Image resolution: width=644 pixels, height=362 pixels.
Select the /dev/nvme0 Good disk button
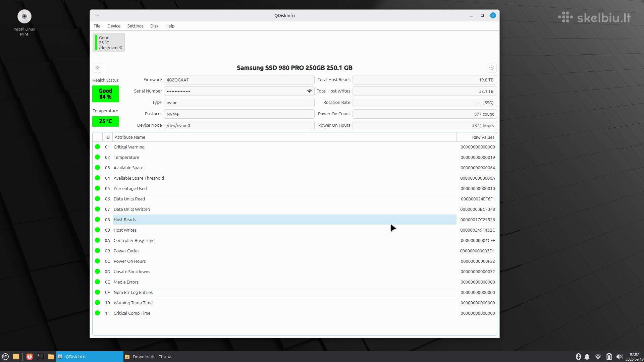(109, 43)
